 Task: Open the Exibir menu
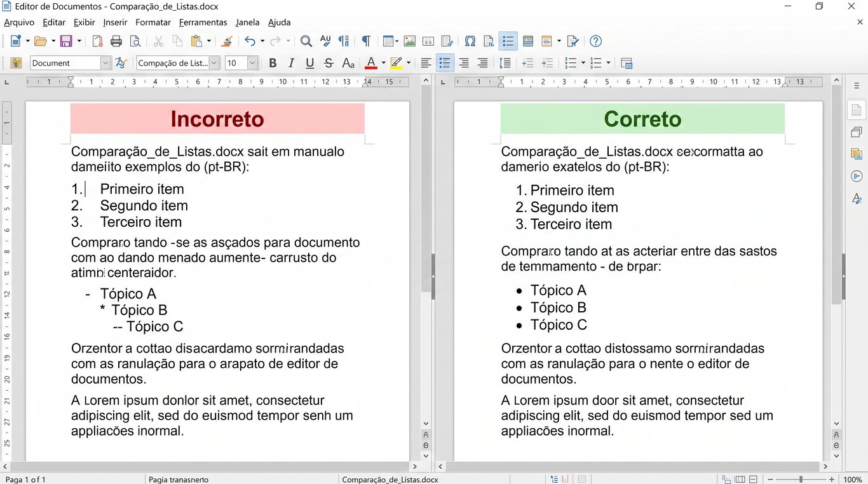(84, 22)
